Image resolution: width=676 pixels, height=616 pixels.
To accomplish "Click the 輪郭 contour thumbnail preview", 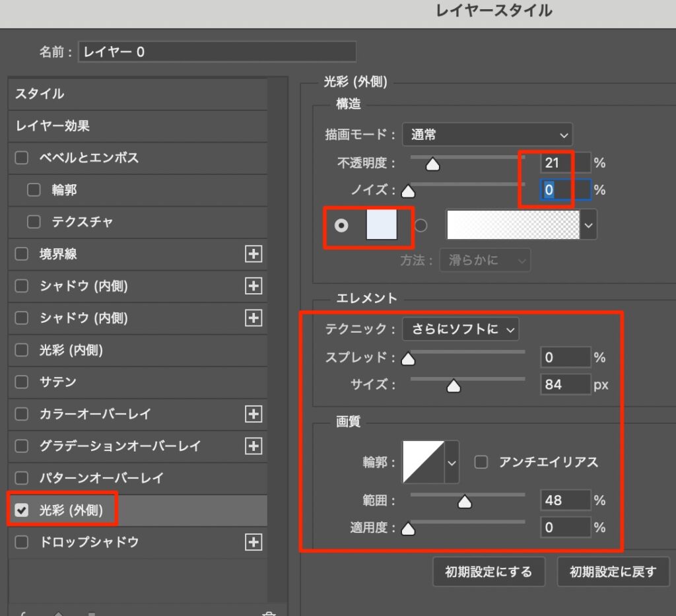I will pyautogui.click(x=424, y=462).
